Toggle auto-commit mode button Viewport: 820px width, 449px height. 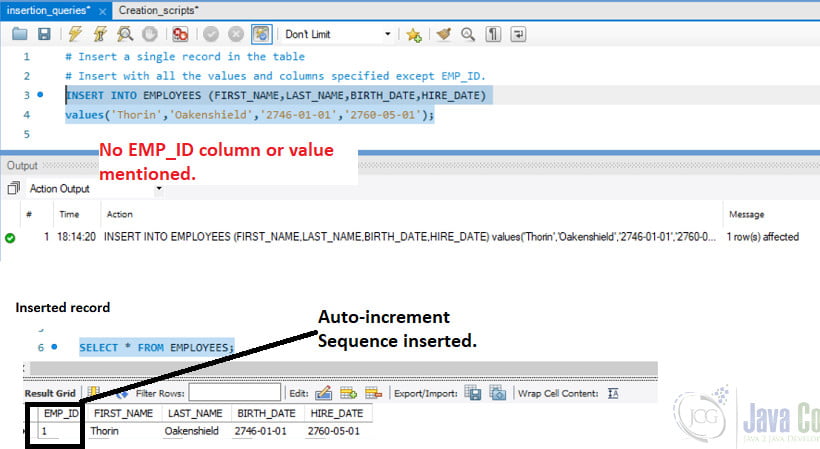pos(261,34)
